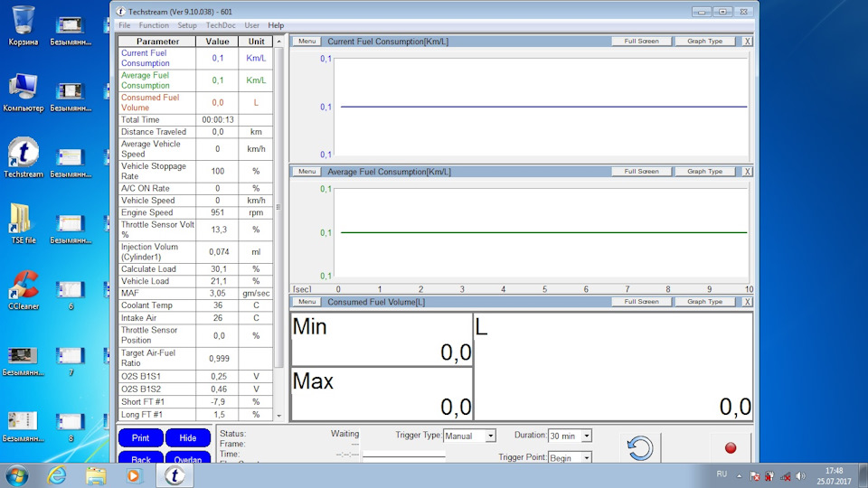
Task: Click volume speaker tray icon
Action: tap(800, 476)
